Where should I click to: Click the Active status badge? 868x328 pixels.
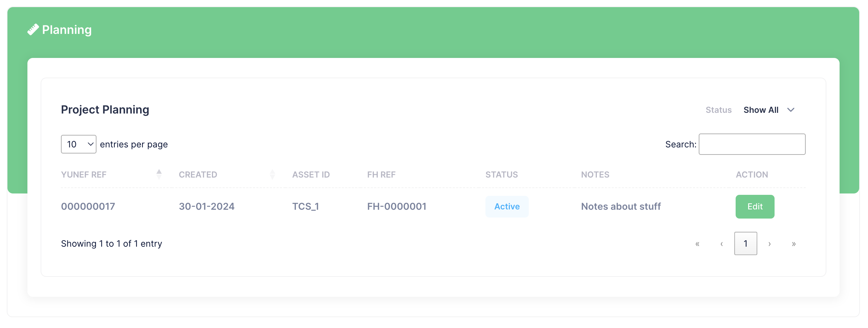[x=507, y=206]
